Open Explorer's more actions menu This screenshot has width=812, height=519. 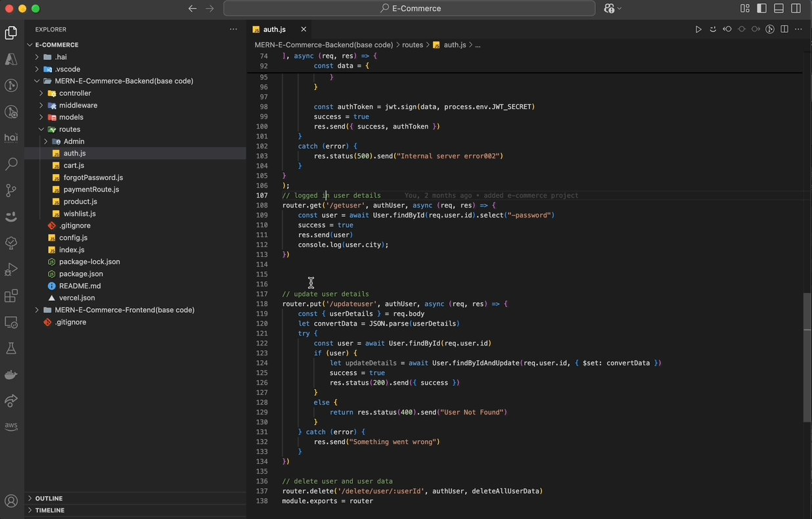[233, 30]
